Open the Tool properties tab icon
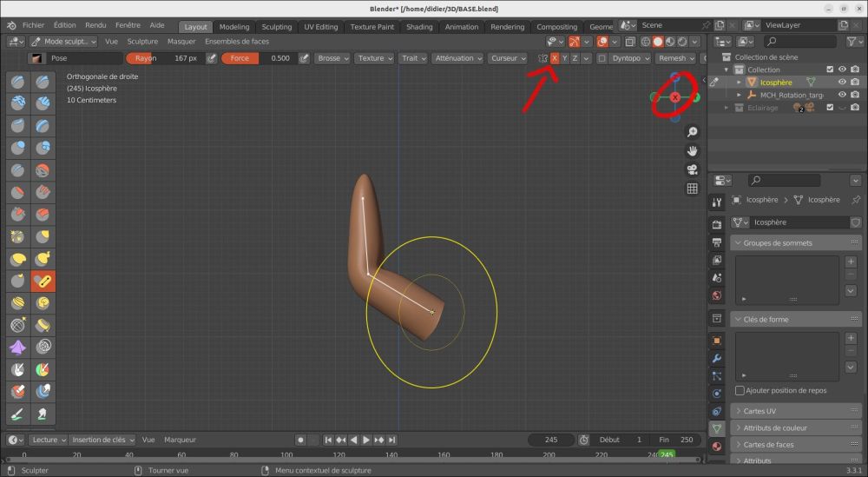This screenshot has width=868, height=477. [x=717, y=202]
